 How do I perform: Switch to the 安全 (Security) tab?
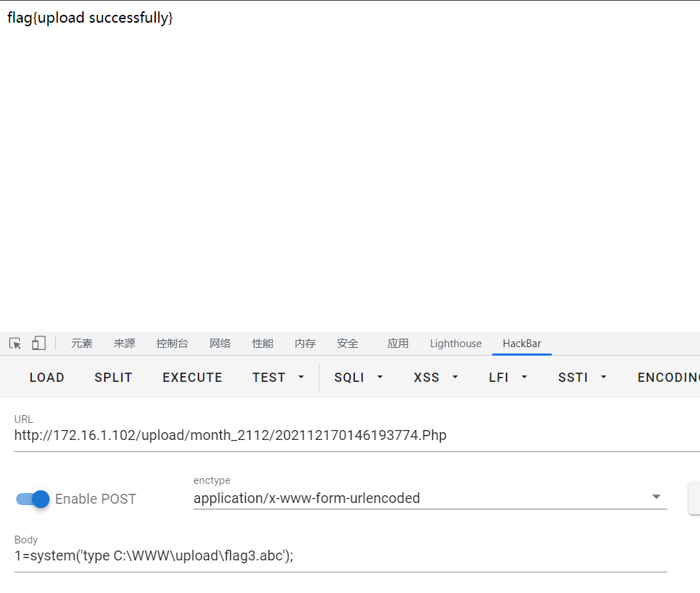[348, 344]
